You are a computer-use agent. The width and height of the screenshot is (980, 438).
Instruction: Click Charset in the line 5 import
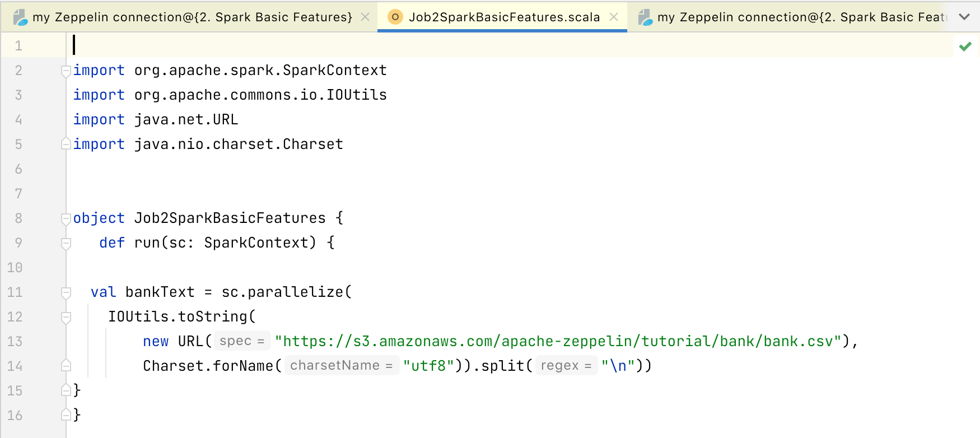click(x=313, y=144)
